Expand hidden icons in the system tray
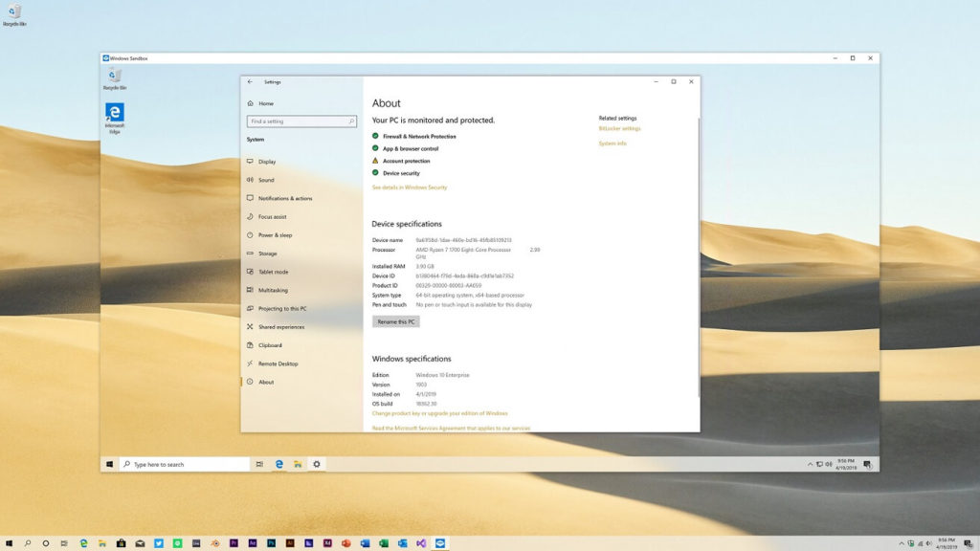 pos(809,464)
